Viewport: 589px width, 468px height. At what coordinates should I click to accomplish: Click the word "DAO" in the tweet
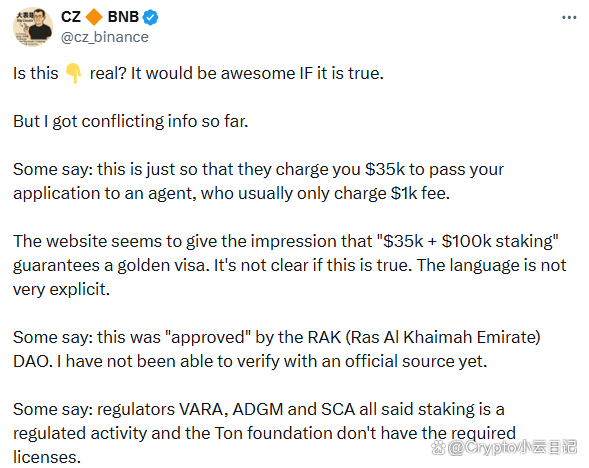point(33,361)
